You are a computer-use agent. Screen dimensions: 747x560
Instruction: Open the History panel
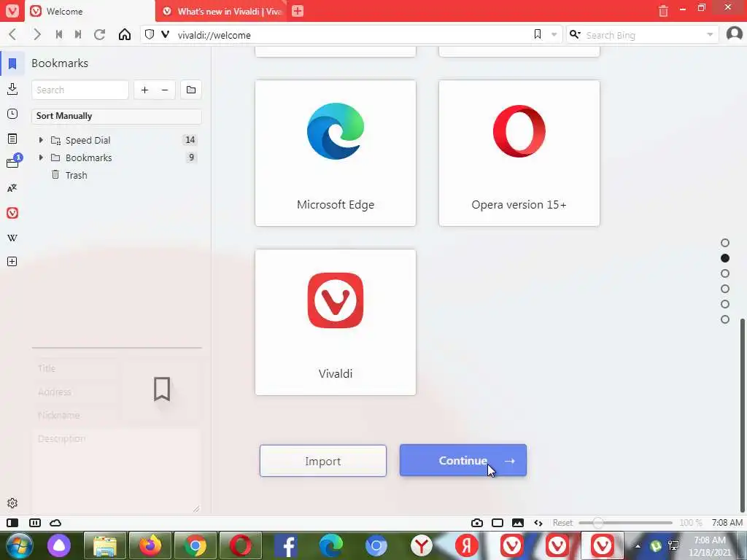[12, 114]
